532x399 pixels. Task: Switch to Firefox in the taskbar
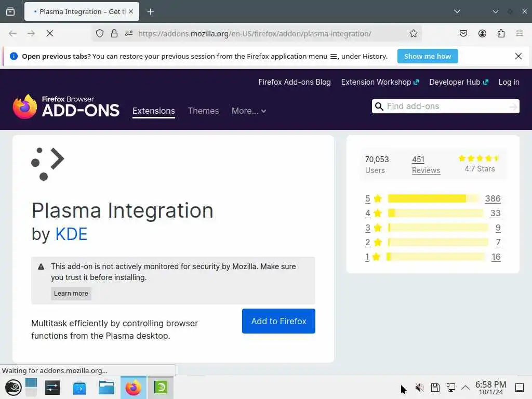click(x=134, y=388)
